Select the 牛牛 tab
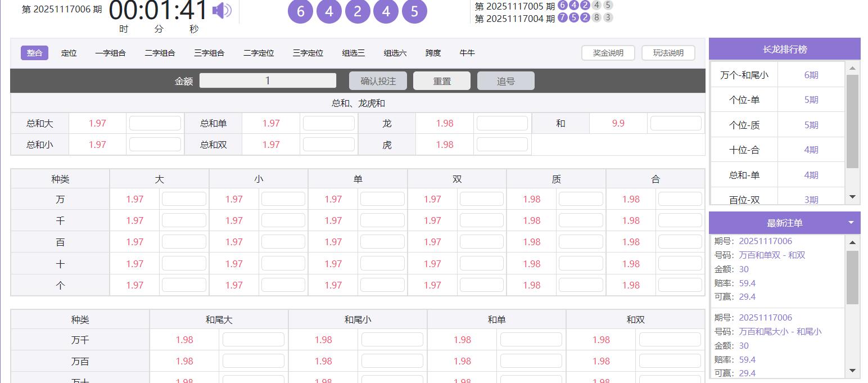 coord(467,53)
